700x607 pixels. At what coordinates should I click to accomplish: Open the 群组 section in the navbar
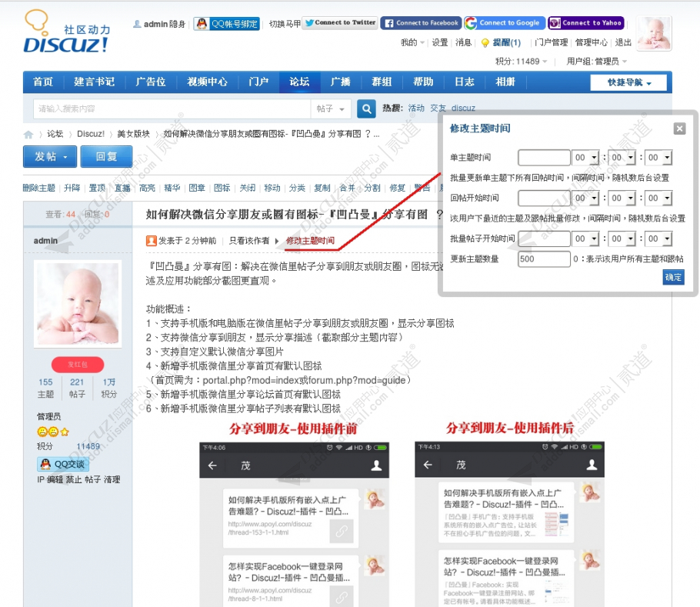[382, 81]
